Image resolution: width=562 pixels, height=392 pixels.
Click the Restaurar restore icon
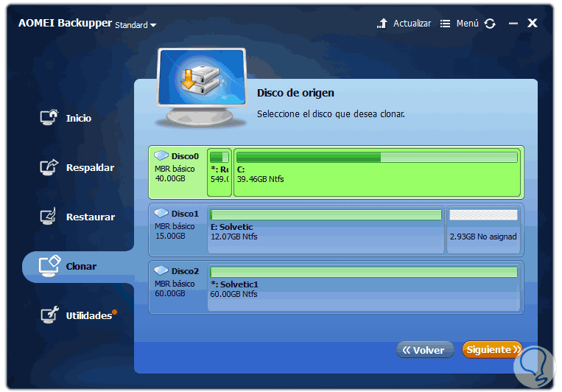pyautogui.click(x=49, y=217)
